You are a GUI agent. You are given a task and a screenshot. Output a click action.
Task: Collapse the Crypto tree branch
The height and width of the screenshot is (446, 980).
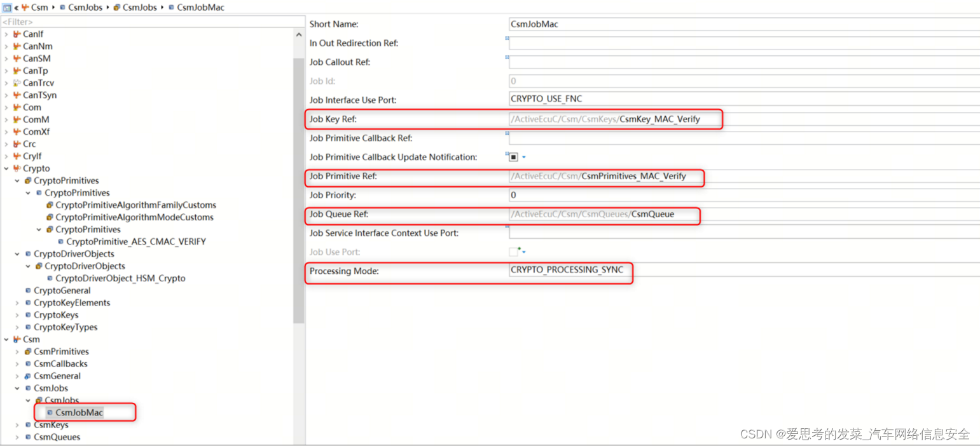pyautogui.click(x=6, y=168)
